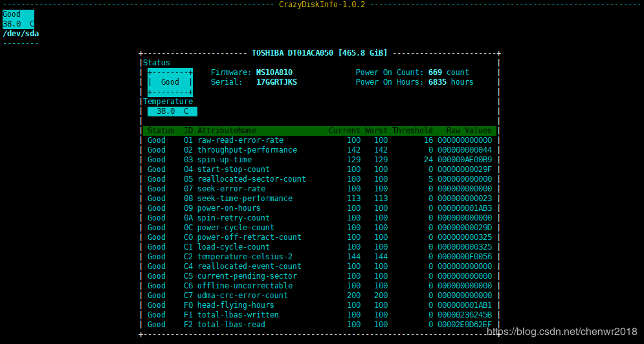The image size is (644, 344).
Task: Select the spin-retry-count attribute row
Action: click(x=320, y=218)
